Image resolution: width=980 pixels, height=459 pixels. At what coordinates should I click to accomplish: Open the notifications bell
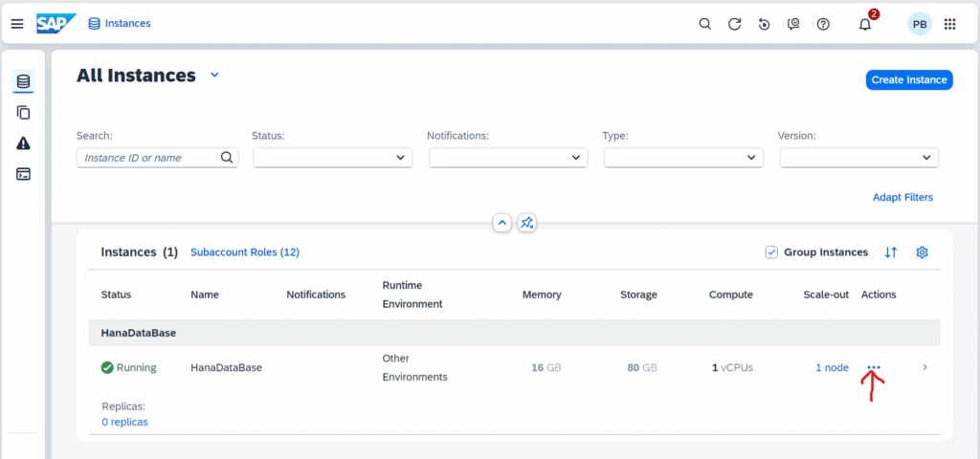tap(865, 24)
